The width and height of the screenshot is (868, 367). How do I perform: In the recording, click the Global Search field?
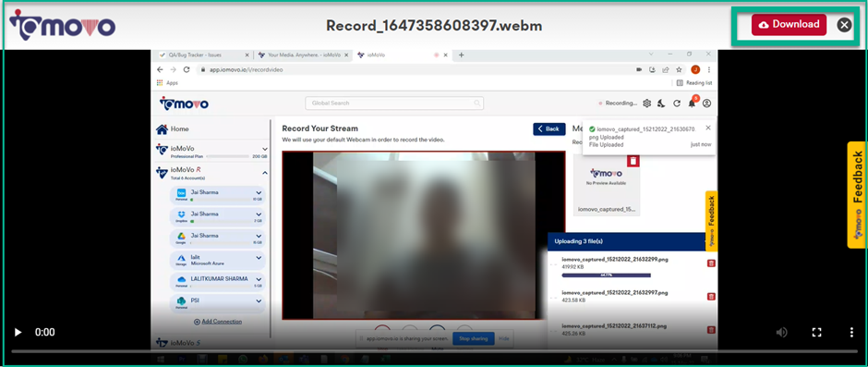tap(394, 104)
